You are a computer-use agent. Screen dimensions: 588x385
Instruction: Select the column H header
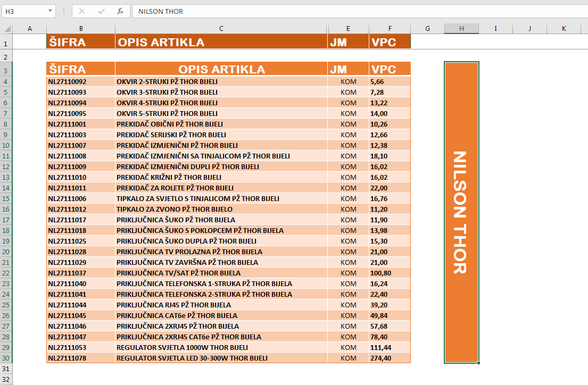coord(461,29)
